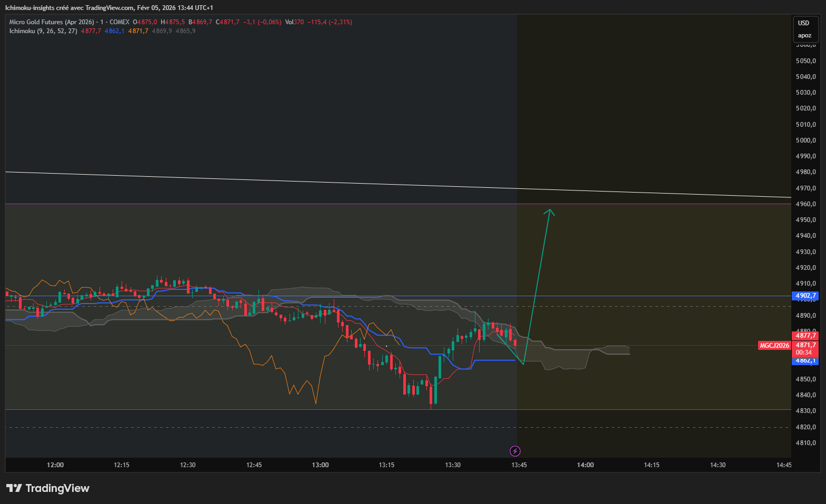This screenshot has width=826, height=504.
Task: Click the 4940,0 price scale label
Action: [806, 236]
